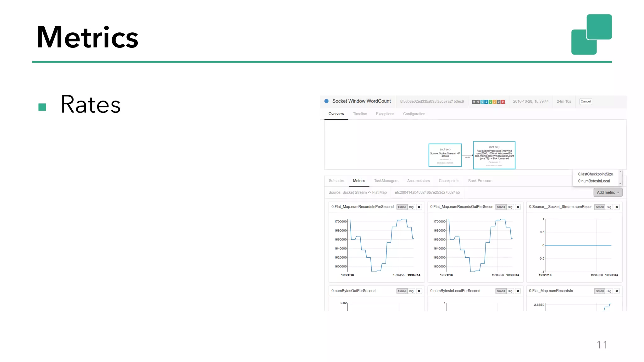Click the job ID 8f56b3e02ed335a835fa8c57a2153ec6
The height and width of the screenshot is (362, 644).
tap(432, 101)
